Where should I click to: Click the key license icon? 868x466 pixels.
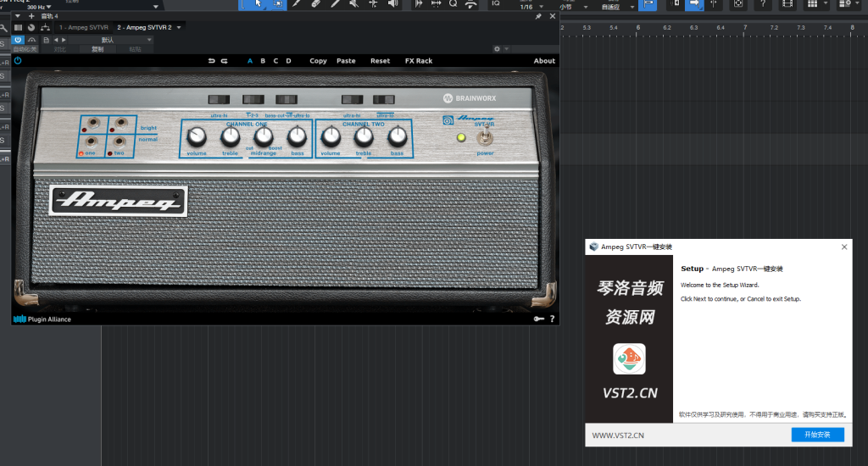tap(539, 319)
